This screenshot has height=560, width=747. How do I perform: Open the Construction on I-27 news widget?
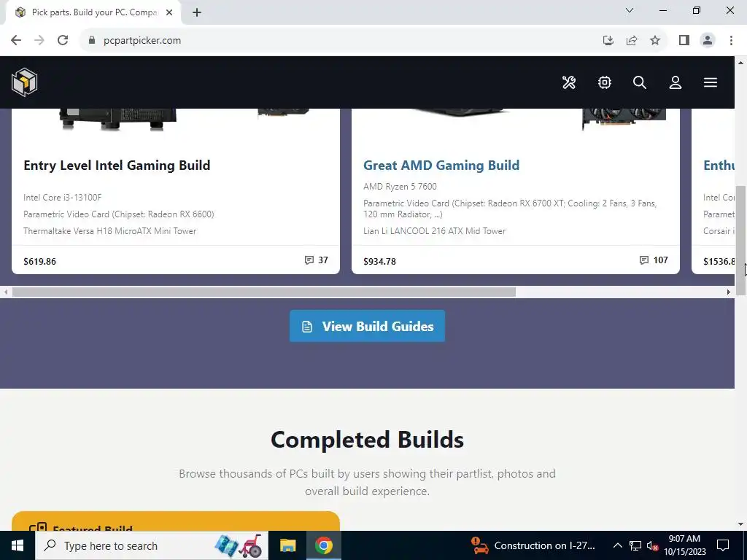[533, 545]
